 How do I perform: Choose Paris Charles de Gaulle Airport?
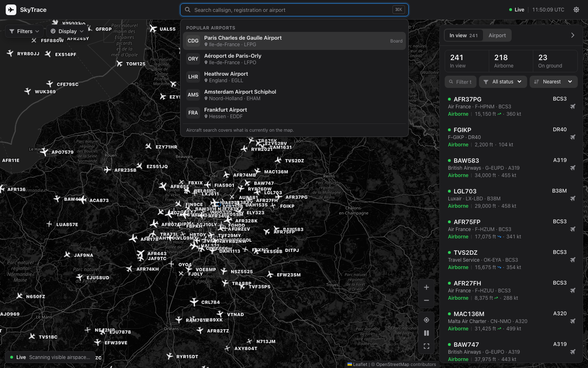[294, 41]
